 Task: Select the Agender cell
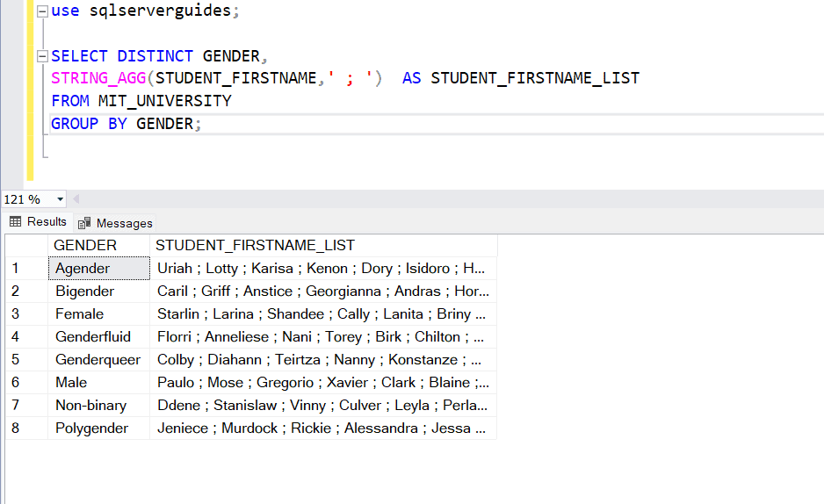(x=98, y=269)
